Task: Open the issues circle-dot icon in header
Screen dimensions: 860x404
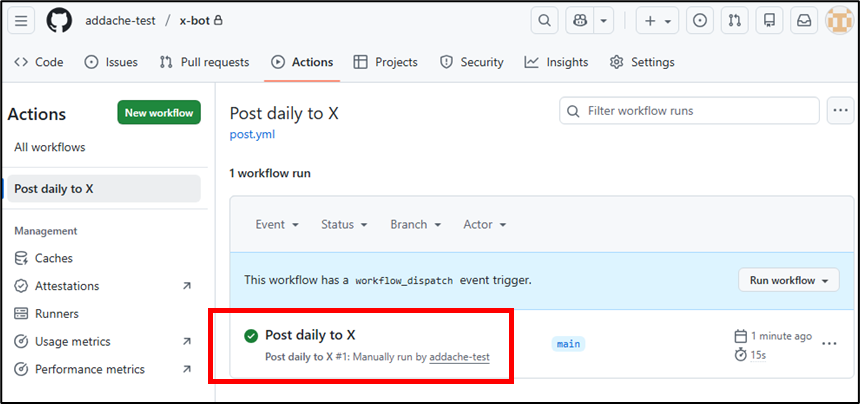Action: 700,20
